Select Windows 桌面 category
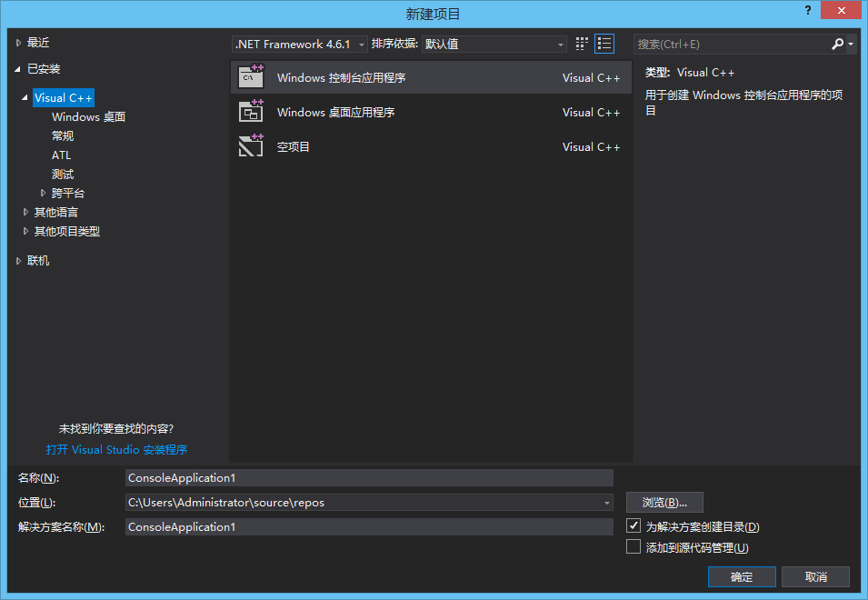The image size is (868, 600). click(88, 116)
